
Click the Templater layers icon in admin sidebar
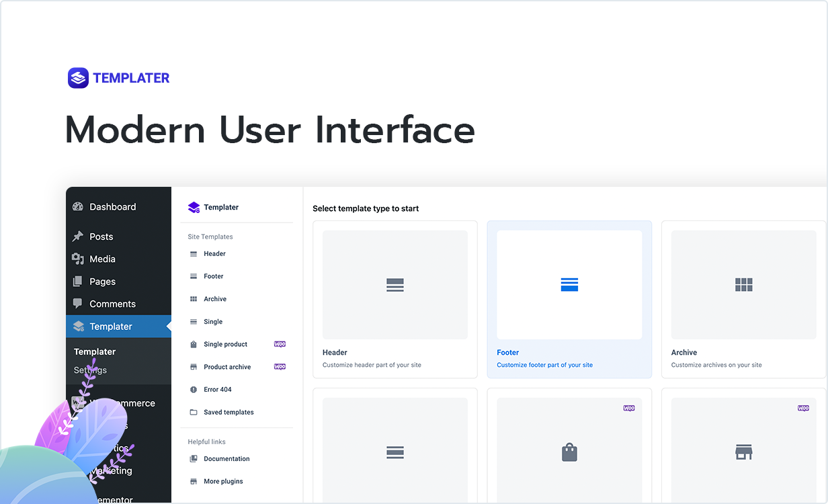pyautogui.click(x=78, y=327)
